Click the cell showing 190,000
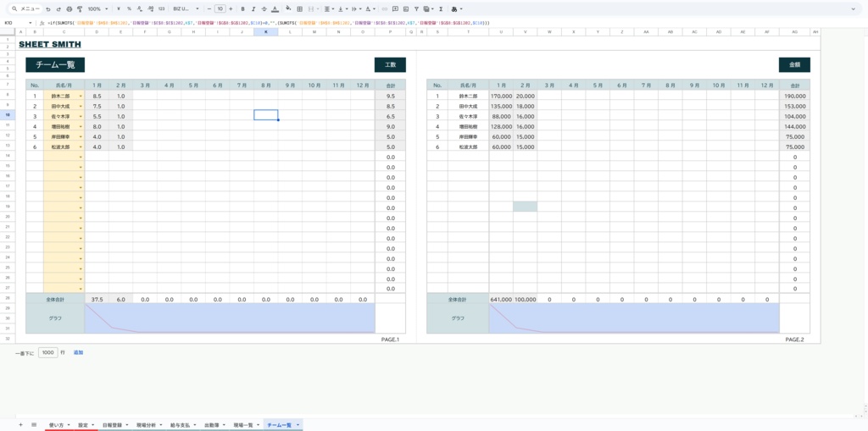Screen dimensions: 868x431 point(794,96)
